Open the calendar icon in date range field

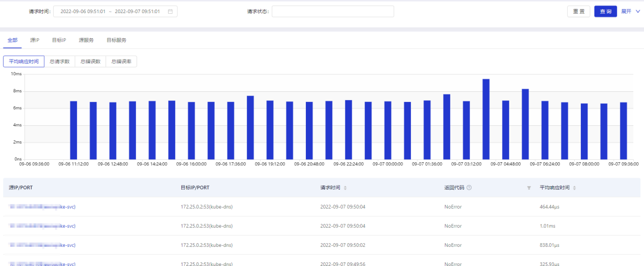pyautogui.click(x=171, y=11)
